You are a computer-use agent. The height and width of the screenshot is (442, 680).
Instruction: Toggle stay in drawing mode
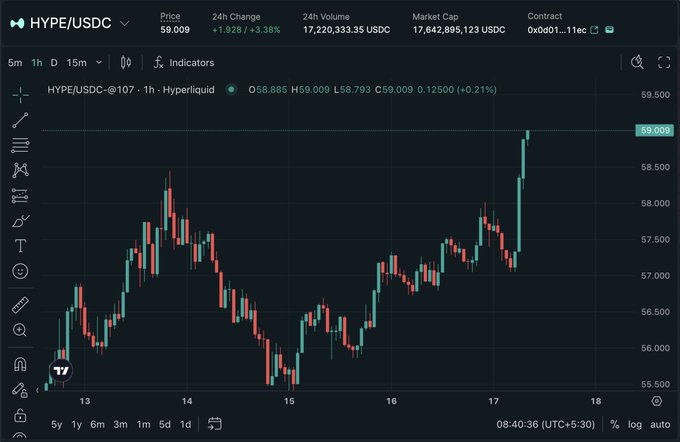(x=20, y=390)
